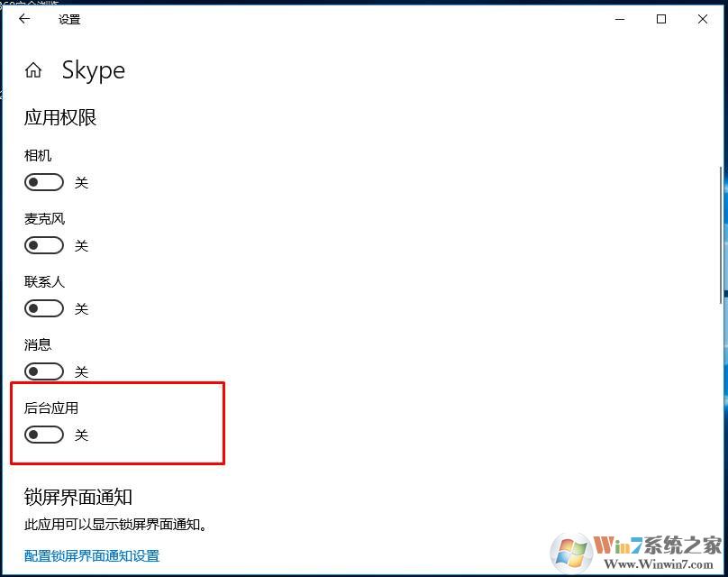Screen dimensions: 728x577
Task: Click the vertical scrollbar thumb
Action: tap(721, 234)
